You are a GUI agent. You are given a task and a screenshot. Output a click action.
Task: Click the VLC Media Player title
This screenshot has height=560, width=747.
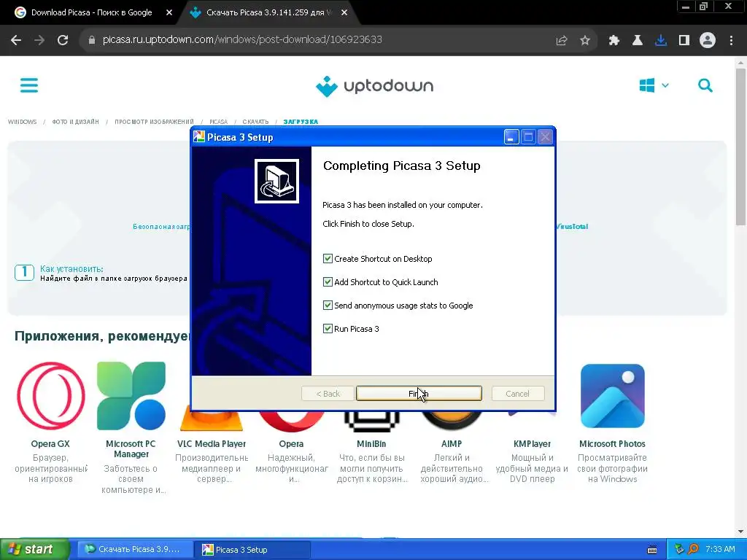(x=212, y=444)
